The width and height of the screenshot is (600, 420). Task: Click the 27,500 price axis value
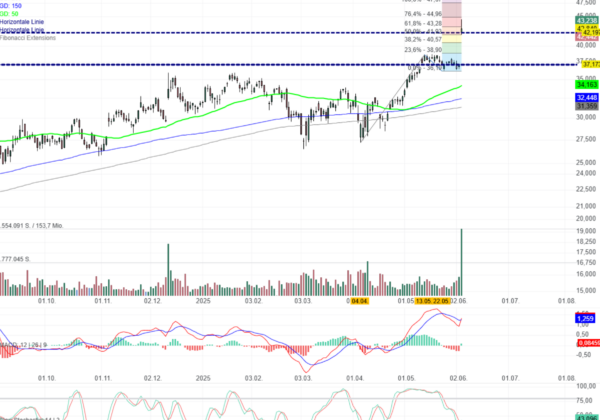coord(586,139)
